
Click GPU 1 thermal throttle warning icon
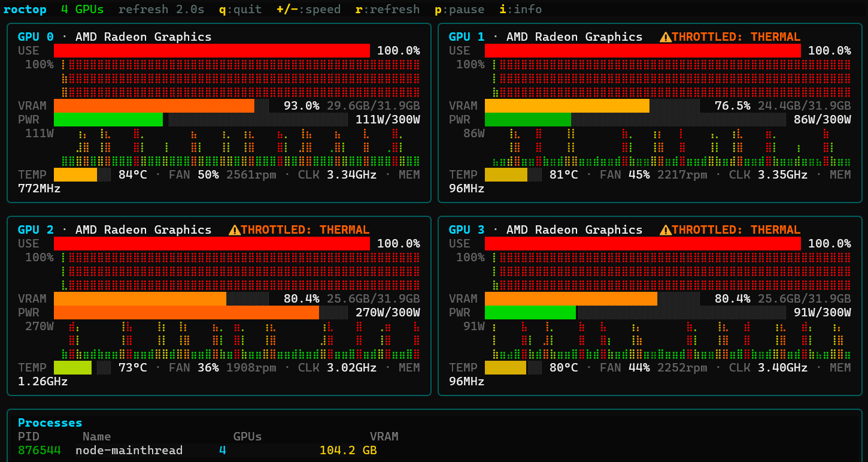click(665, 37)
